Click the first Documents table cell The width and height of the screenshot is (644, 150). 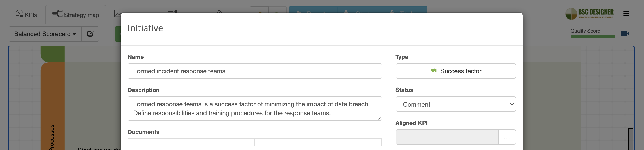(x=191, y=142)
